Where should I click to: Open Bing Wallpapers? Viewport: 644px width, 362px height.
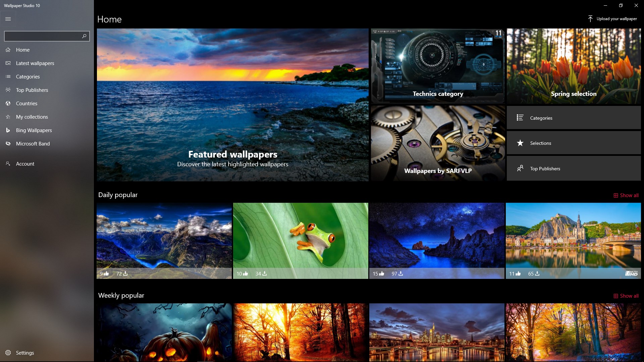[x=34, y=130]
